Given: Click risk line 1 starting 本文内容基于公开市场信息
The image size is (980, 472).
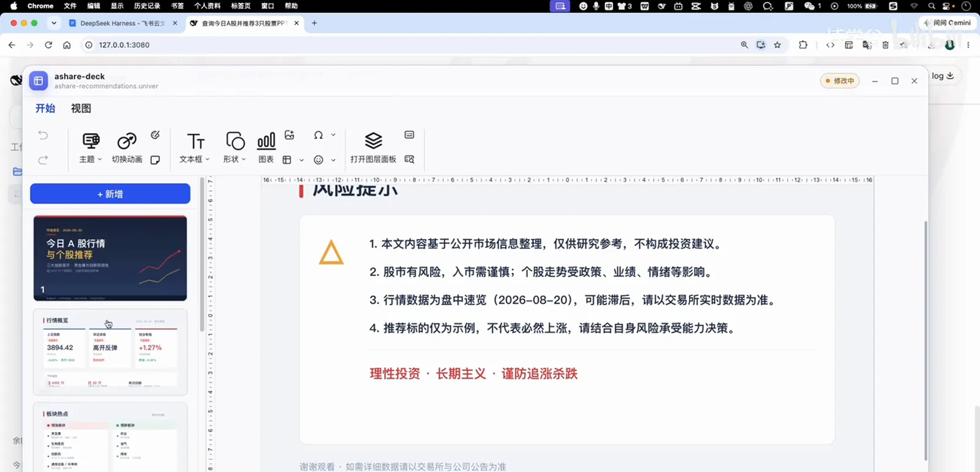Looking at the screenshot, I should click(546, 244).
